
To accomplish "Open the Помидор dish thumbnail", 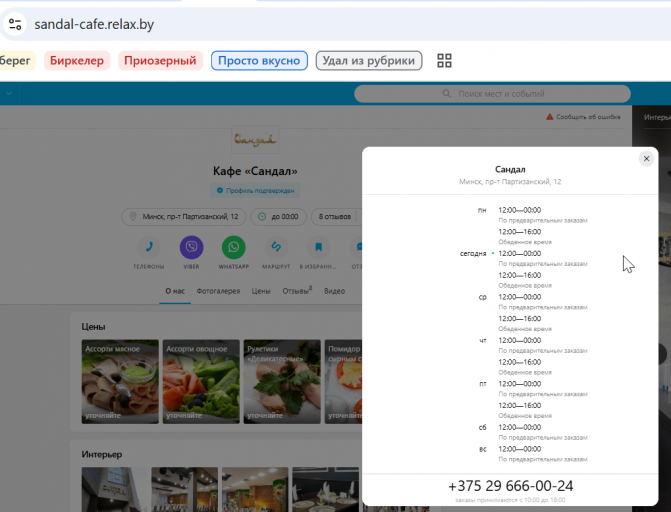I will tap(344, 381).
